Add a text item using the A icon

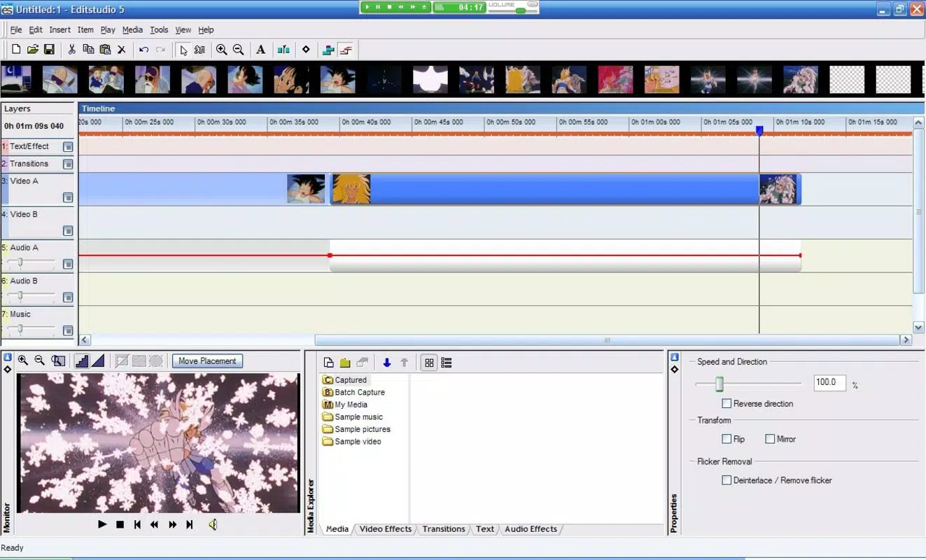pyautogui.click(x=260, y=50)
